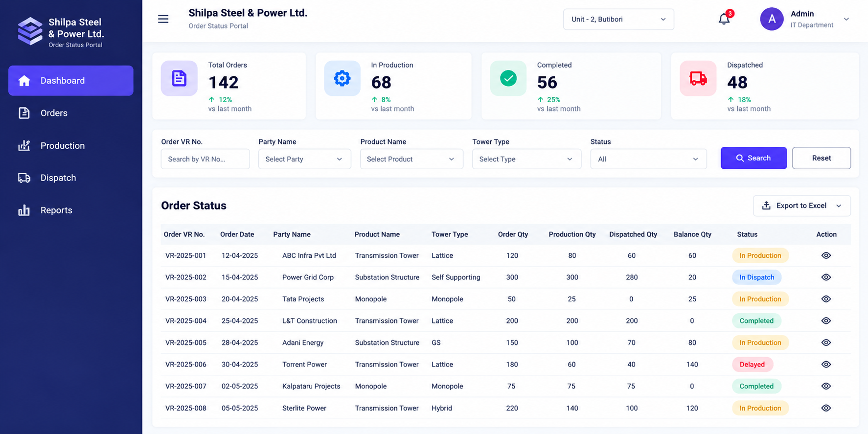Click eye icon for Tata Projects row
This screenshot has height=434, width=868.
pos(826,299)
